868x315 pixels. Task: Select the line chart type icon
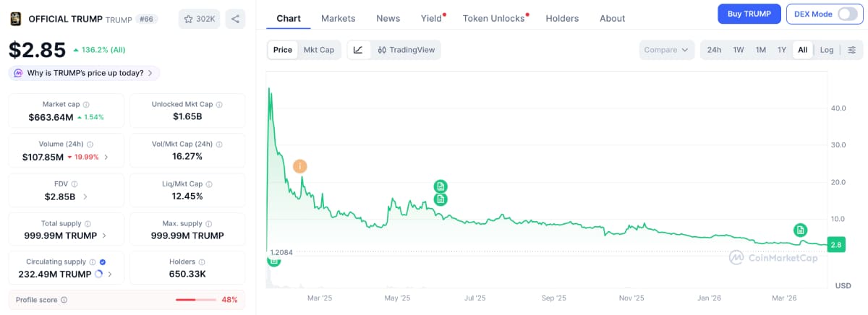(358, 50)
